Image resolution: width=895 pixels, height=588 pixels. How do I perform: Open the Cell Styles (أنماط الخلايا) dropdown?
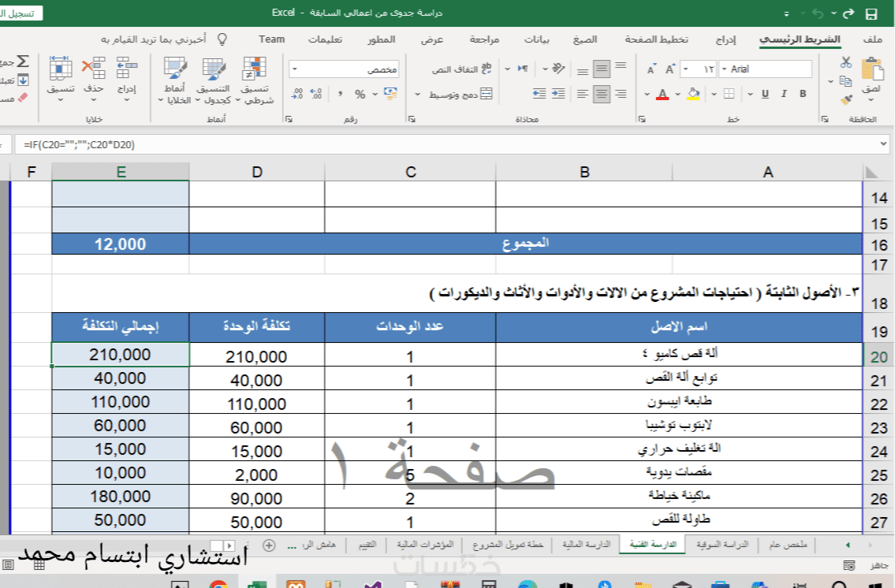pyautogui.click(x=174, y=81)
